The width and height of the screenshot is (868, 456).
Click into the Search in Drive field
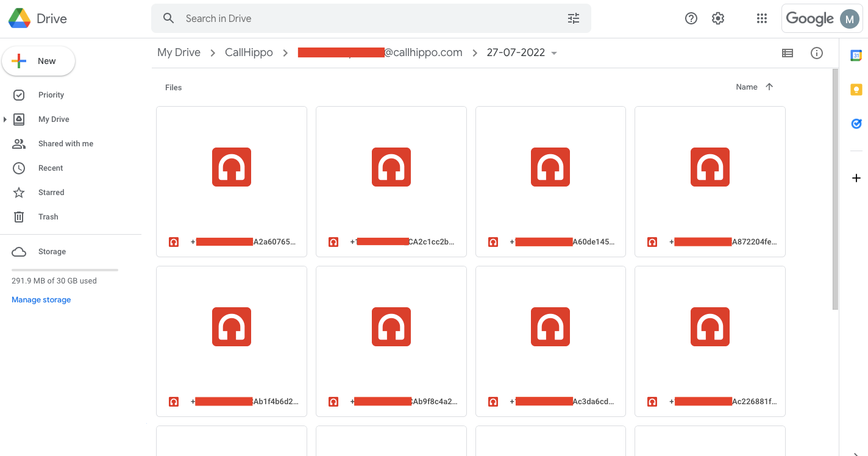click(x=372, y=18)
